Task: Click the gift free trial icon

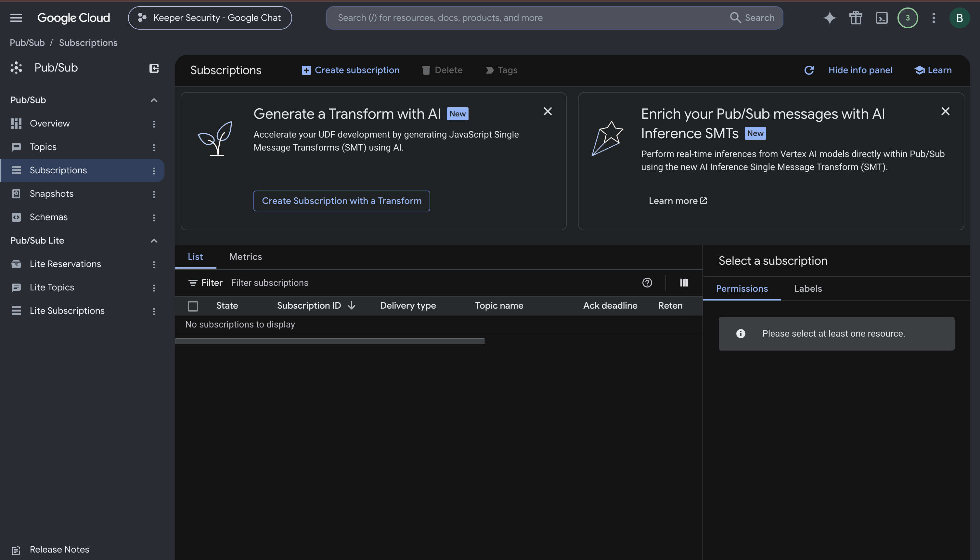Action: pos(856,18)
